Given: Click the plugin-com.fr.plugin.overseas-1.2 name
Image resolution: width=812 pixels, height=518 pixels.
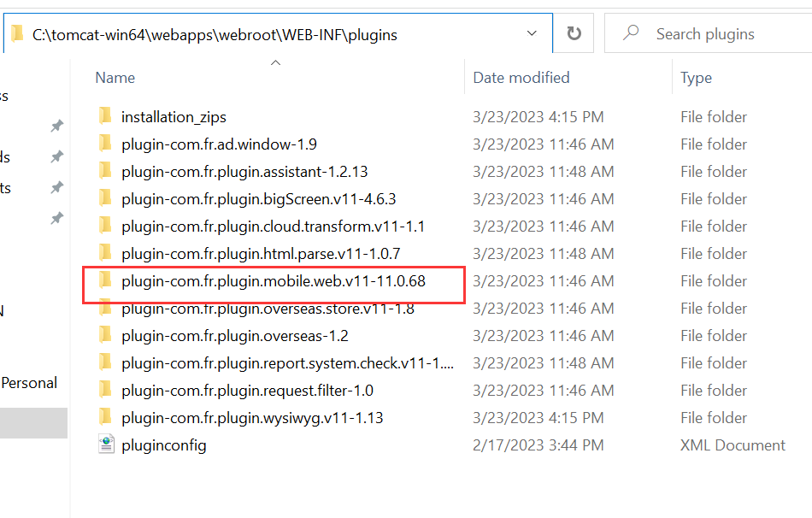Looking at the screenshot, I should [x=234, y=336].
